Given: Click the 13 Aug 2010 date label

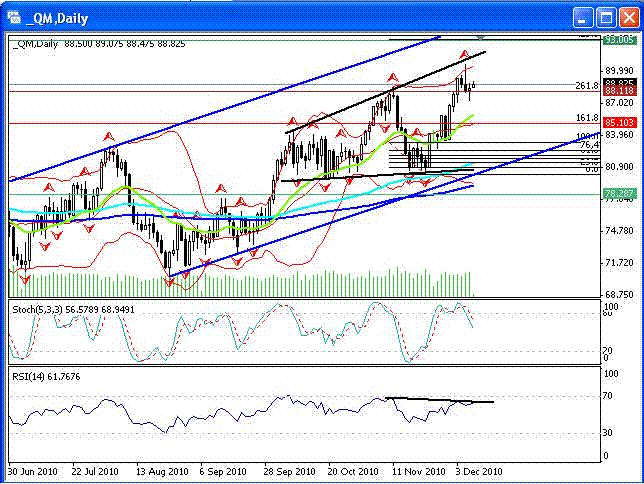Looking at the screenshot, I should 162,471.
